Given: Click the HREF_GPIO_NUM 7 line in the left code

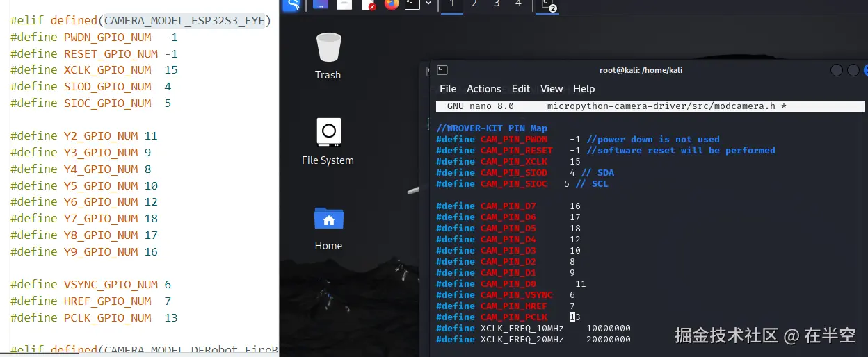Looking at the screenshot, I should coord(90,301).
